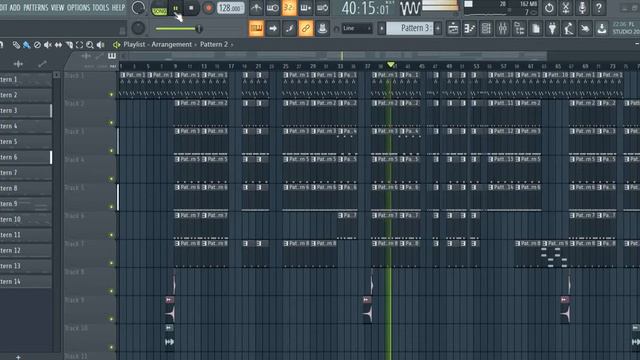Open the Pattern 3 selector dropdown

pos(410,28)
